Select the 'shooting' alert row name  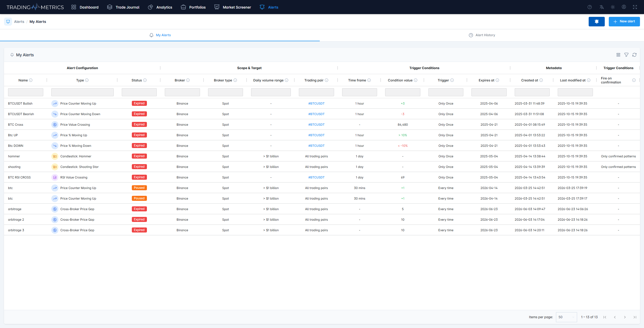[x=14, y=167]
